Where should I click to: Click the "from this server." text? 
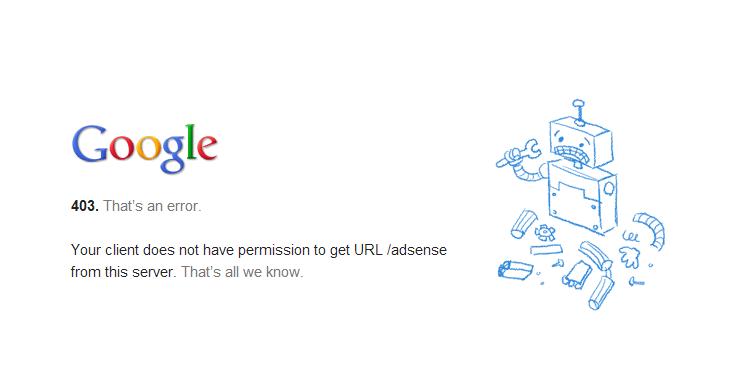click(123, 272)
